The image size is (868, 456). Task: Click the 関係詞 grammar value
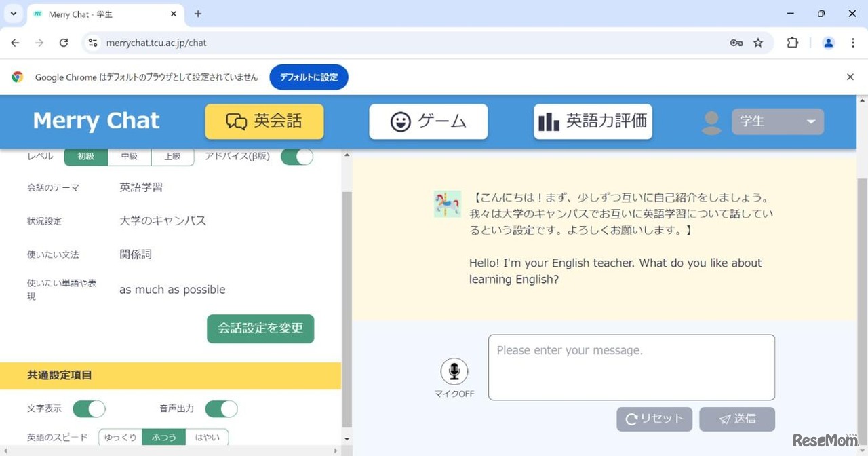[x=136, y=254]
